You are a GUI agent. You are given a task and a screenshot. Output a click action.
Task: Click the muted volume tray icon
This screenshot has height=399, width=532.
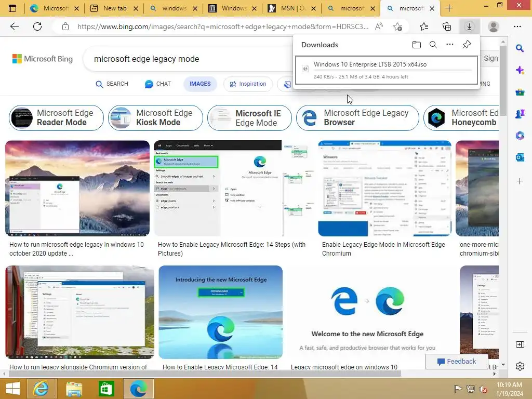pyautogui.click(x=483, y=389)
